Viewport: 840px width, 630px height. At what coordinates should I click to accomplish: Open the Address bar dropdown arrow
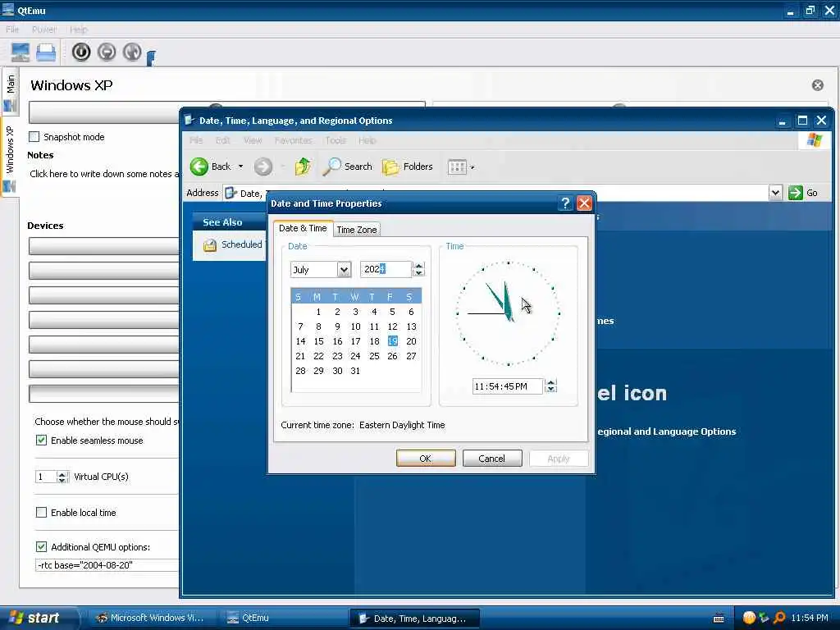coord(775,193)
